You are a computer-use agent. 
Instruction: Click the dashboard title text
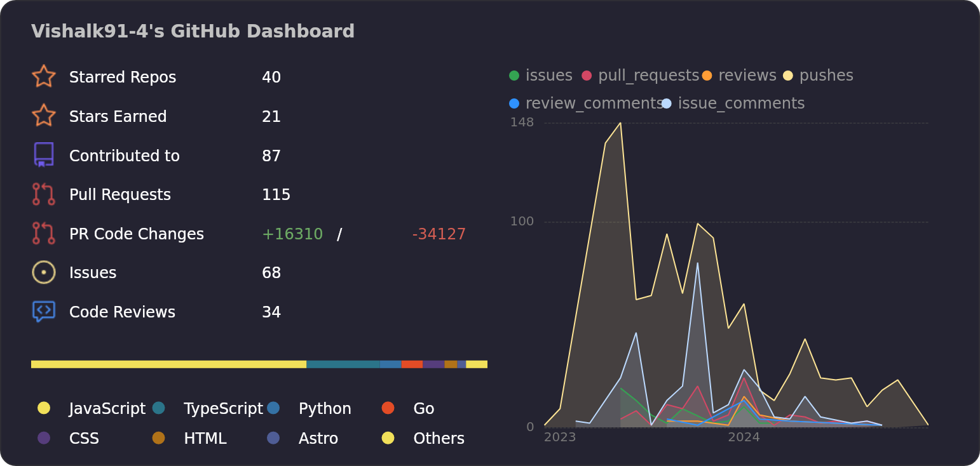pos(193,32)
